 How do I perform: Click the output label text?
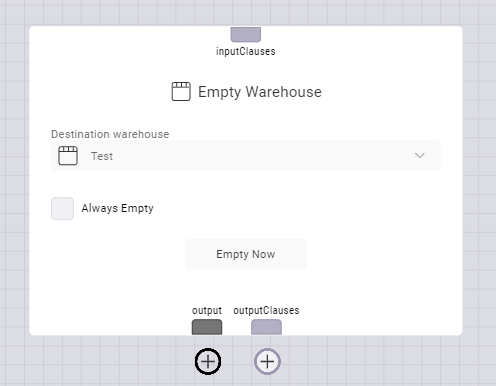[207, 310]
